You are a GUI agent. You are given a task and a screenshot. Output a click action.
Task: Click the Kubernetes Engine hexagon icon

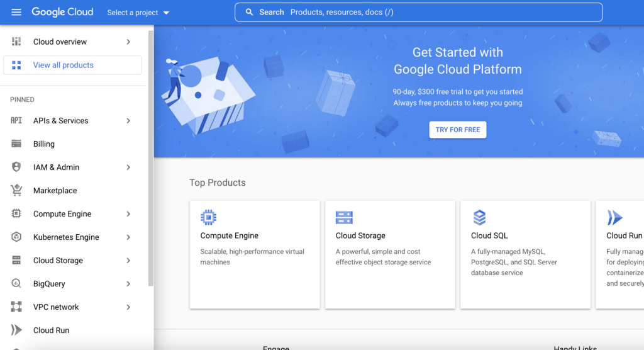tap(16, 237)
